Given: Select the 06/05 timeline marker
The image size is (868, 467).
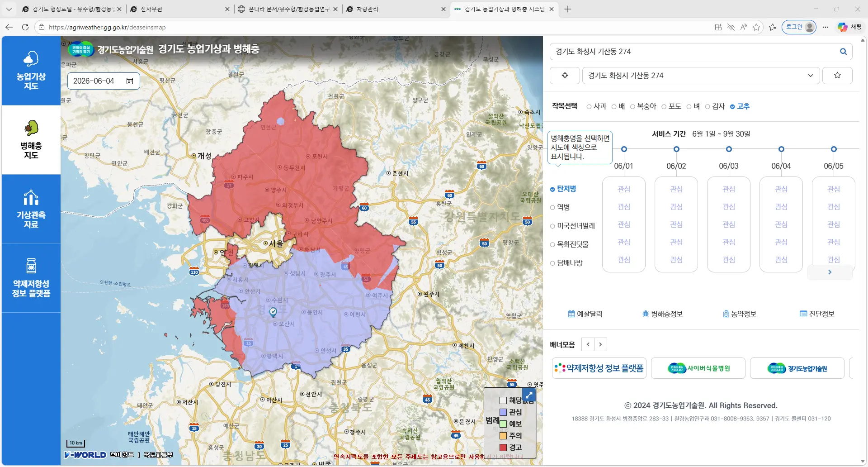Looking at the screenshot, I should (834, 149).
